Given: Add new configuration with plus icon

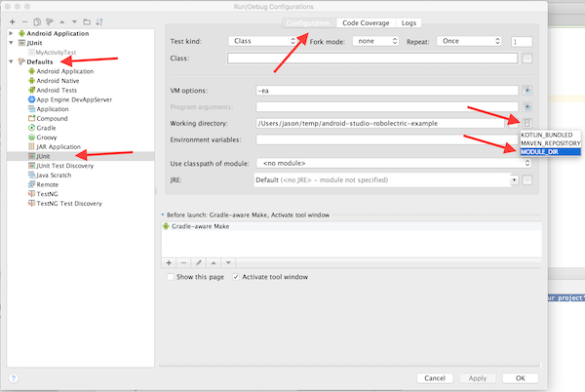Looking at the screenshot, I should (13, 22).
